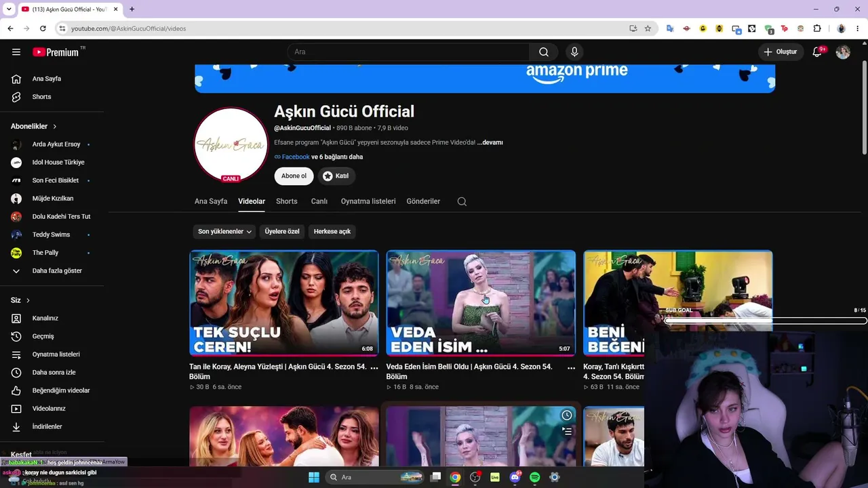The width and height of the screenshot is (868, 488).
Task: Open Spotify from the taskbar
Action: (534, 477)
